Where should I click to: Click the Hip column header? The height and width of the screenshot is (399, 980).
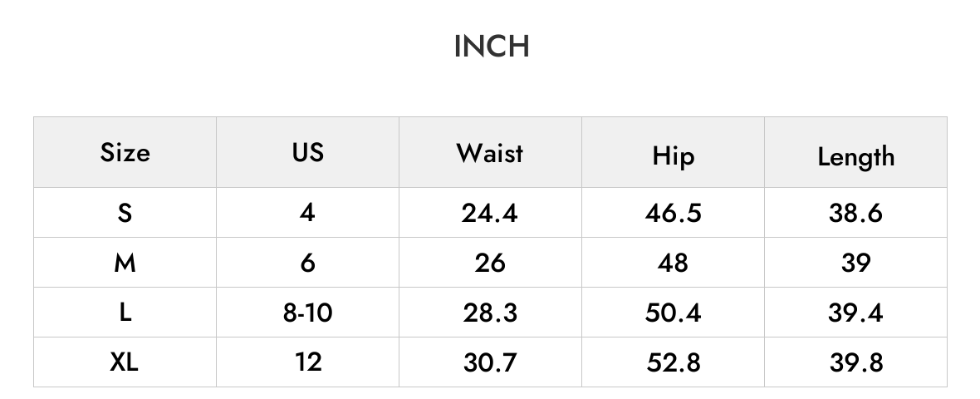(x=673, y=155)
